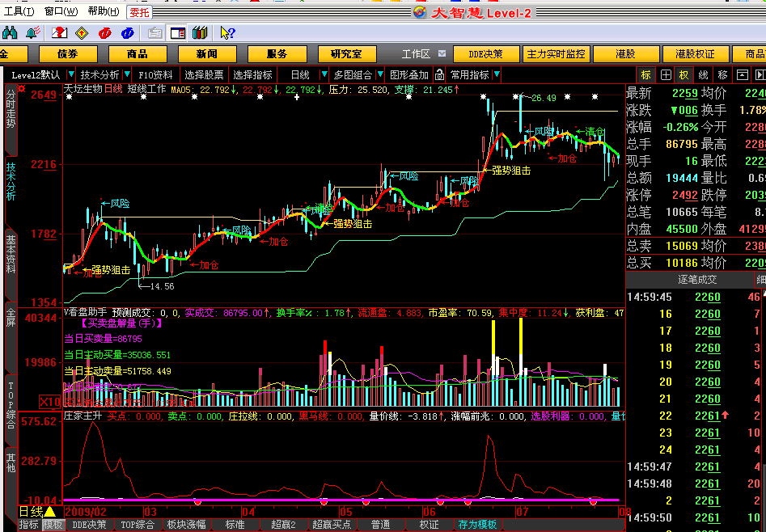The height and width of the screenshot is (532, 766).
Task: Click the 26.49 high price marker
Action: (544, 98)
